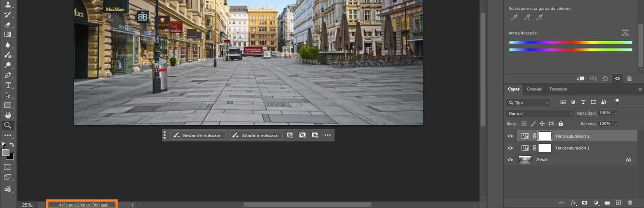Switch to the Canales tab

click(534, 89)
